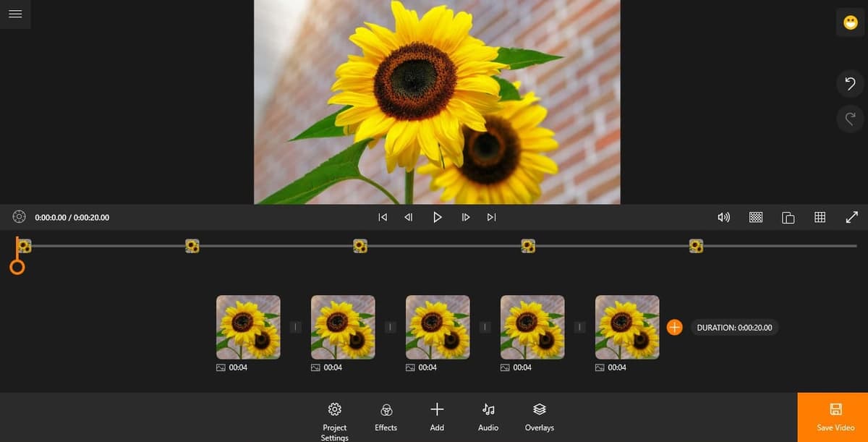This screenshot has height=442, width=868.
Task: Click the fourth sunflower marker on the timeline
Action: click(x=528, y=246)
